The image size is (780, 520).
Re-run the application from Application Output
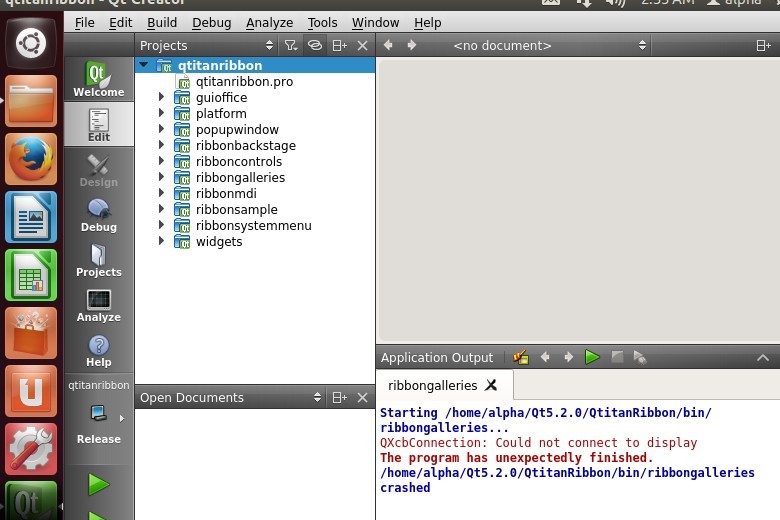[593, 357]
